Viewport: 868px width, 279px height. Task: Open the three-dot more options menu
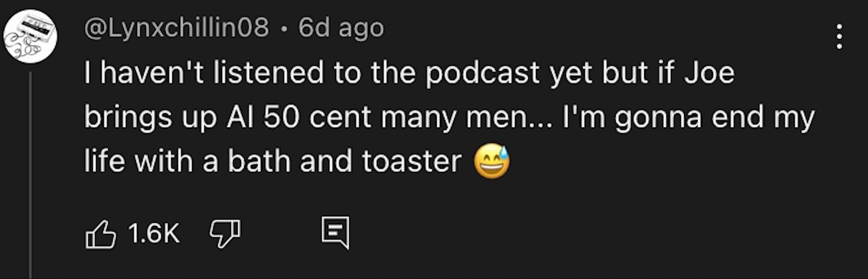pyautogui.click(x=839, y=36)
